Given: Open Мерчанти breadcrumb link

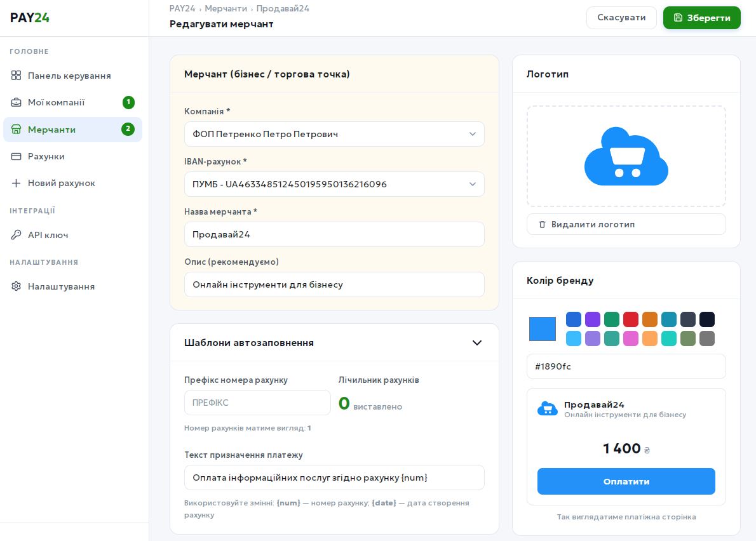Looking at the screenshot, I should click(226, 9).
